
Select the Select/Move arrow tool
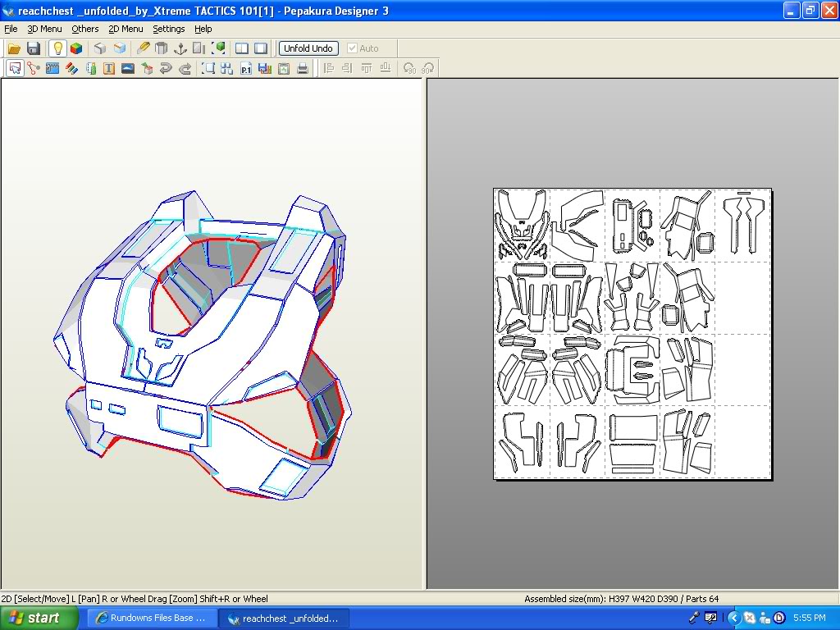15,69
